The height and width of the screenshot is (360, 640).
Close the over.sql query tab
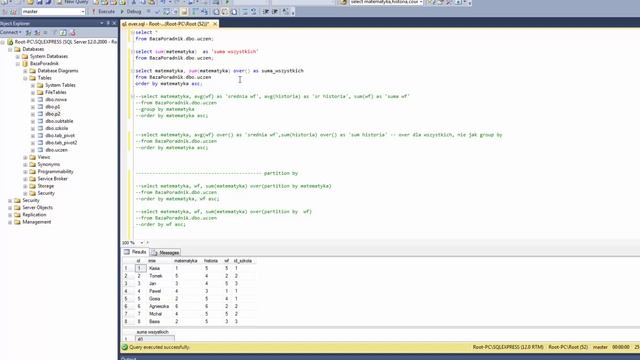(215, 24)
